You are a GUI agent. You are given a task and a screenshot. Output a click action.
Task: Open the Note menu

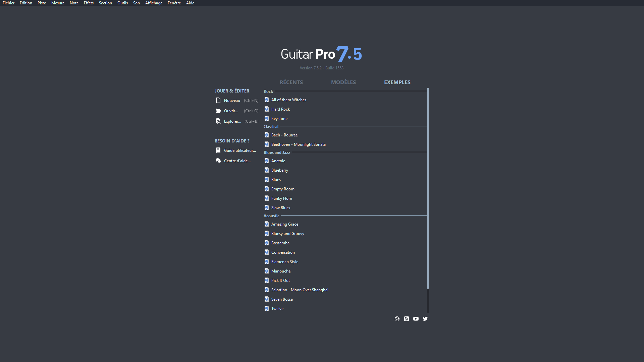pos(74,3)
